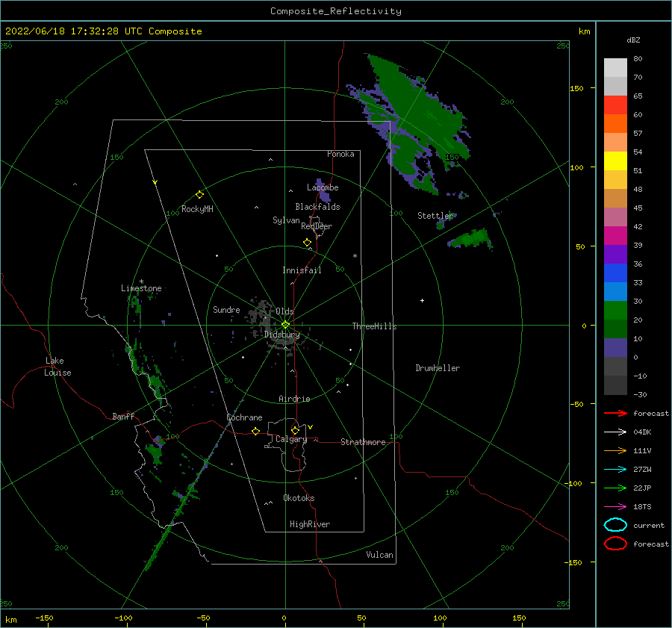Pick the white swatch below 80 dBZ
The image size is (672, 628).
point(615,67)
